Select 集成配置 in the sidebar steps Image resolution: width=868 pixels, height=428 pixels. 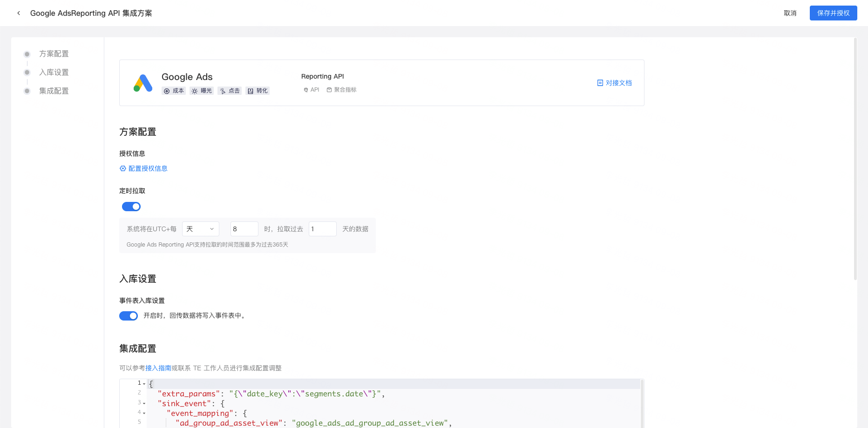point(54,91)
